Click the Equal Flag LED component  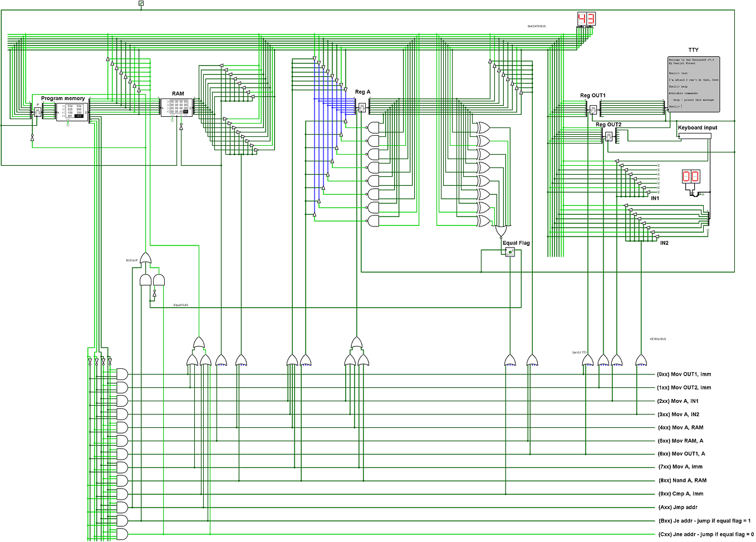(509, 252)
